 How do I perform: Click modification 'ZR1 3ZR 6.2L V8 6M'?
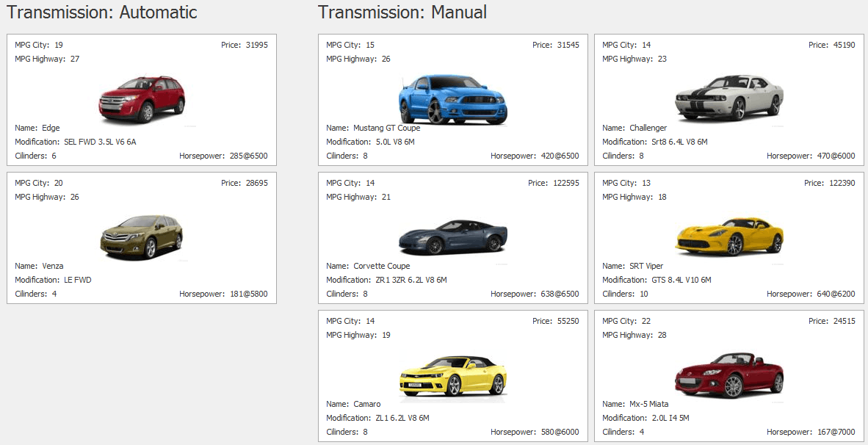(411, 280)
